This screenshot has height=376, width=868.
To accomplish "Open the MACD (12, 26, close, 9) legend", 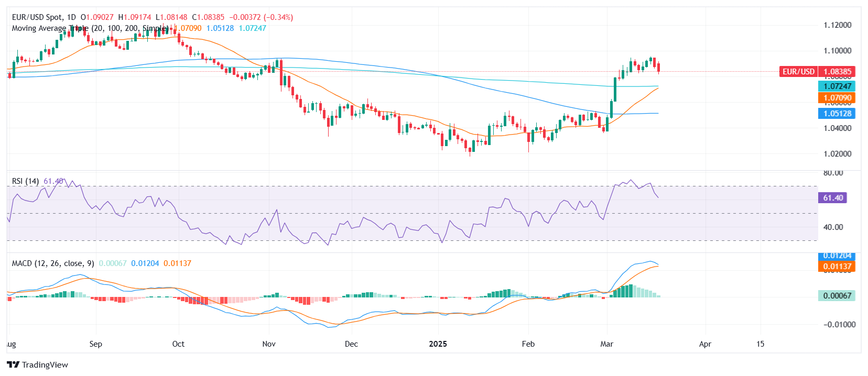I will point(53,263).
